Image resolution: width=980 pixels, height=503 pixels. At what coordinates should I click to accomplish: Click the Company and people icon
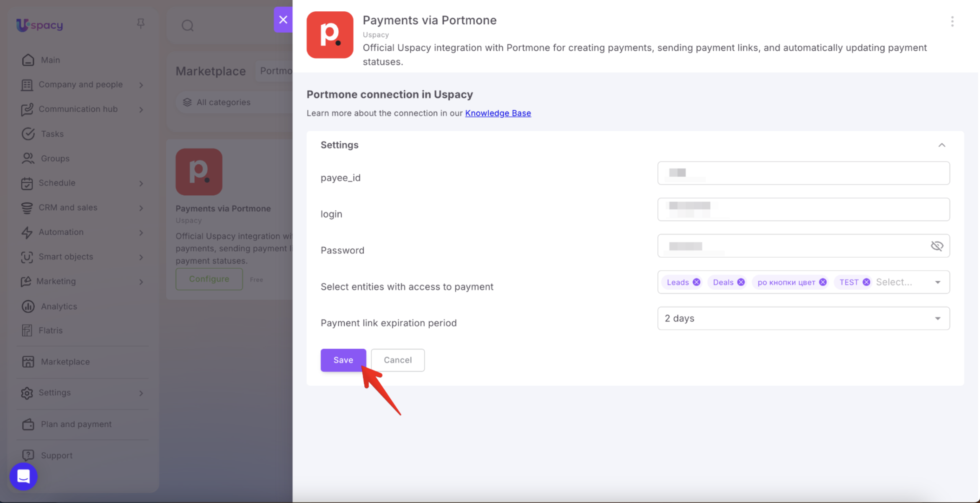coord(27,85)
